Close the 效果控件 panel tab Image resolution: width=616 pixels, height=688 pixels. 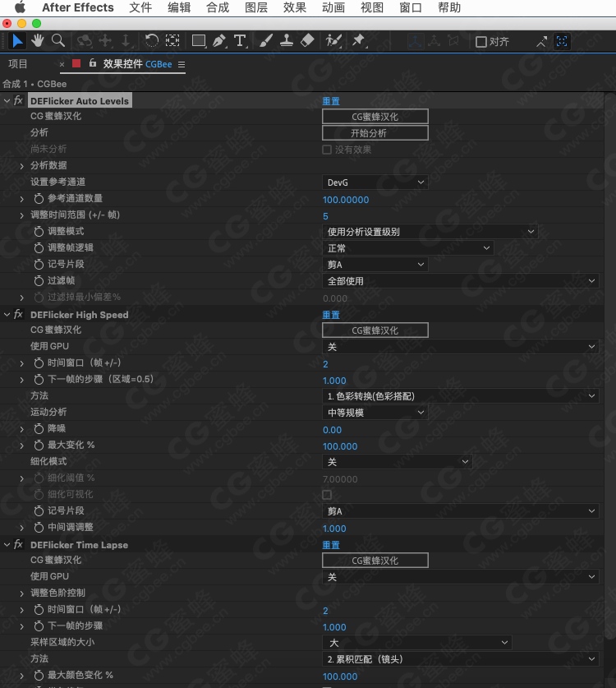point(62,64)
